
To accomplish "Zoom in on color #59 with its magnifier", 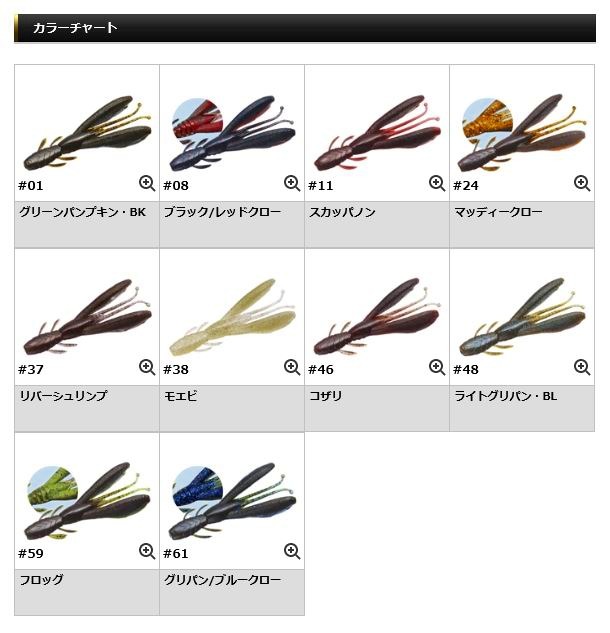I will pyautogui.click(x=147, y=551).
